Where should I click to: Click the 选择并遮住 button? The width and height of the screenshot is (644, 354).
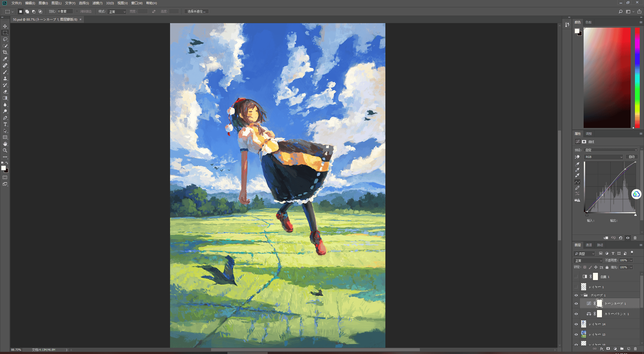pyautogui.click(x=196, y=11)
